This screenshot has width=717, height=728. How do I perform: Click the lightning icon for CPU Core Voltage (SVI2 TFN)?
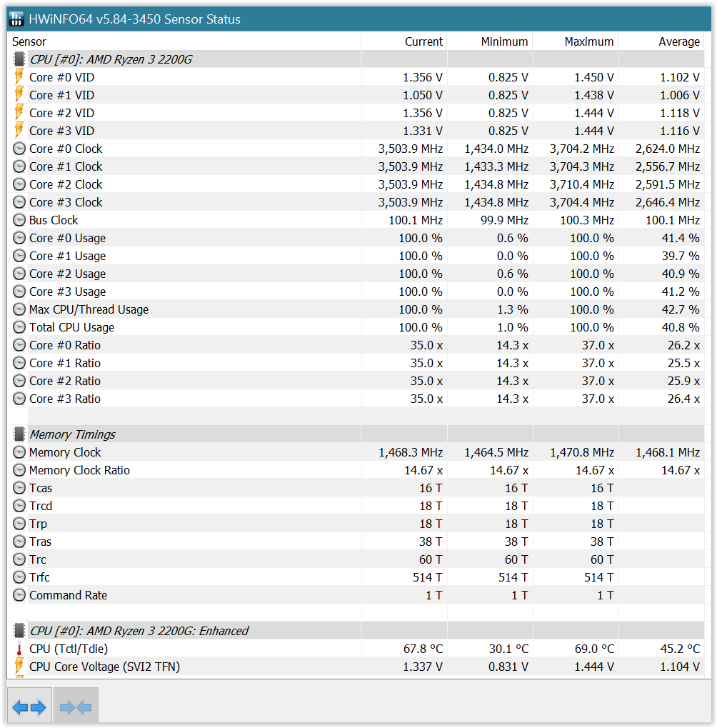click(x=19, y=667)
